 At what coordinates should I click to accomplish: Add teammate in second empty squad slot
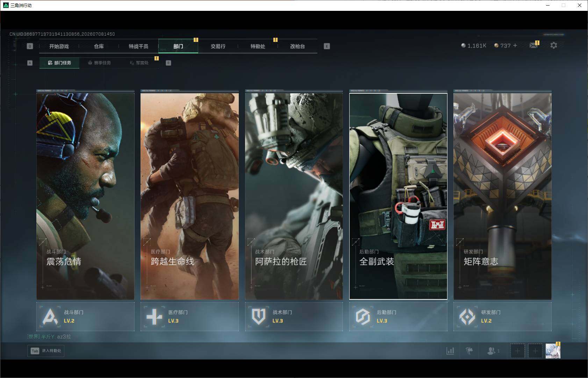[535, 351]
